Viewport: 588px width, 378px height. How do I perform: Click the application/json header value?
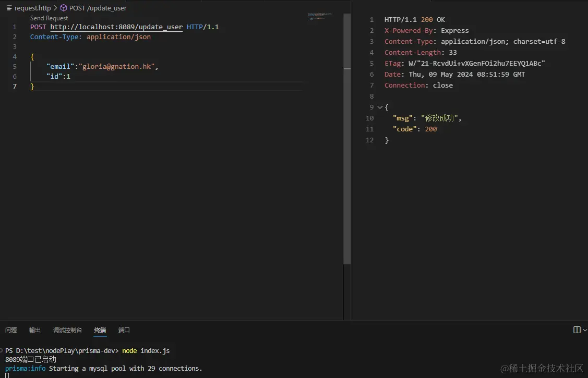[118, 36]
